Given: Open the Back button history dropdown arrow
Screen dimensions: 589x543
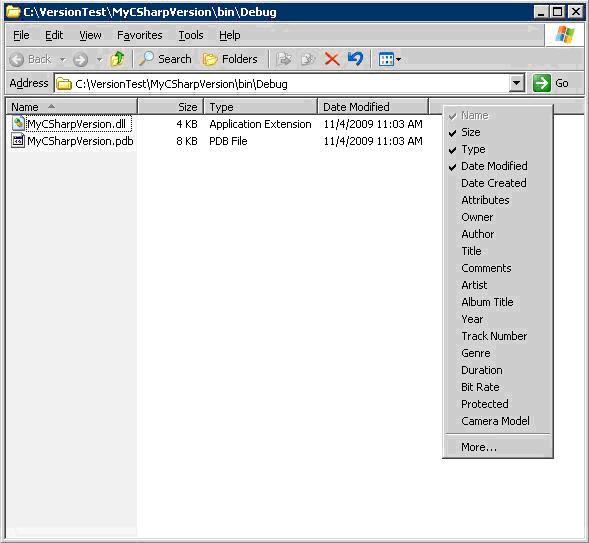Looking at the screenshot, I should tap(63, 59).
